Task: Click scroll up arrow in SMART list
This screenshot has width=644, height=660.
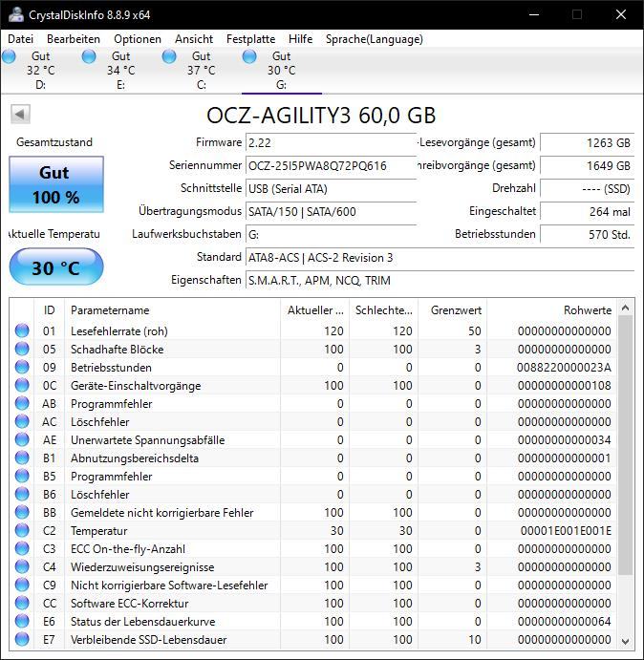Action: point(626,309)
